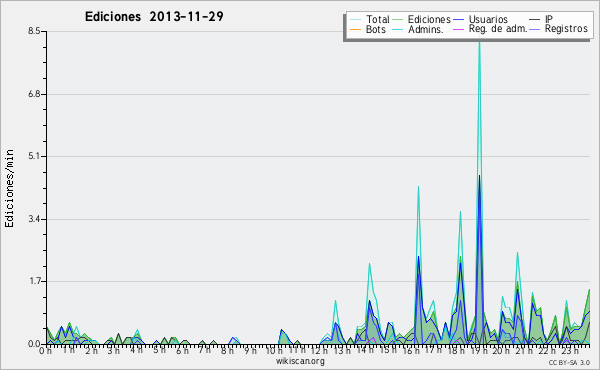Click the 'wikiscan.org' caption
Viewport: 600px width, 370px height.
tap(300, 361)
